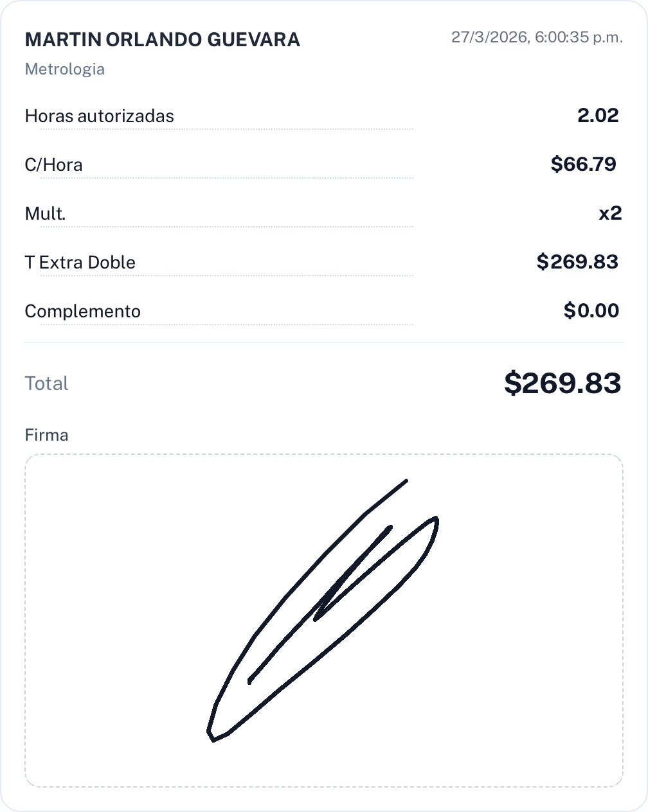648x812 pixels.
Task: Select the Complemento row label
Action: click(82, 312)
